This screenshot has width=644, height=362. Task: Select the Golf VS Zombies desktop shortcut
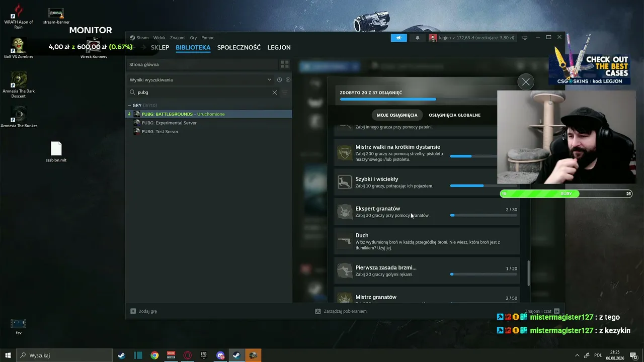point(19,48)
